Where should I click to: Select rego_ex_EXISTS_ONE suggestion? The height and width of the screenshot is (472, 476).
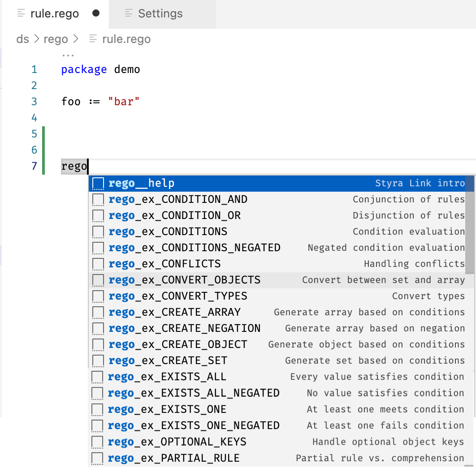click(281, 409)
